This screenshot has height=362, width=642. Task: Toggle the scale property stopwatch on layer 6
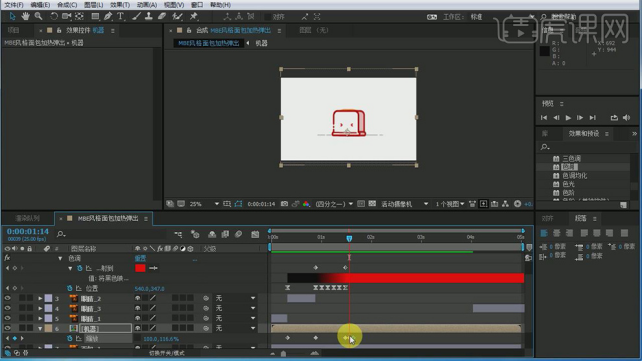tap(70, 339)
